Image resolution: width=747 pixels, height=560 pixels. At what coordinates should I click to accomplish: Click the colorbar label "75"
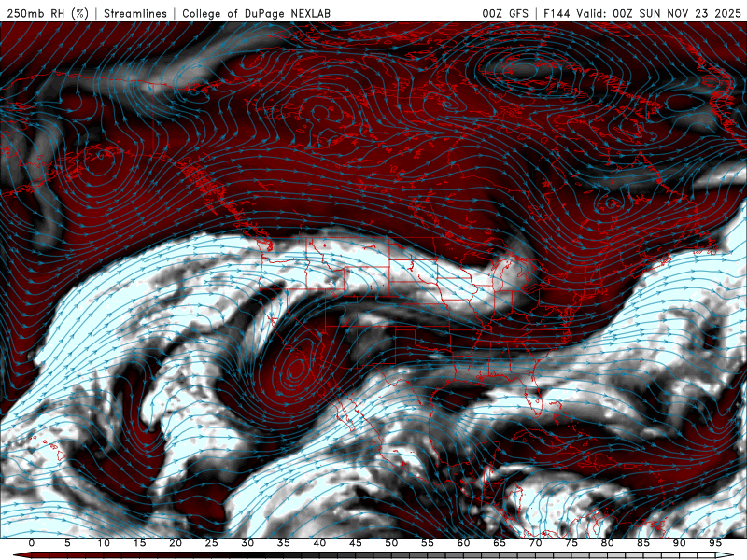pos(571,543)
